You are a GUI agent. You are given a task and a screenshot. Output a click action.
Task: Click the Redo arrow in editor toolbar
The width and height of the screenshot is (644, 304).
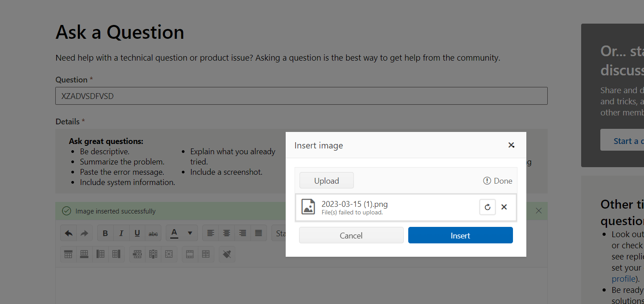(x=84, y=233)
